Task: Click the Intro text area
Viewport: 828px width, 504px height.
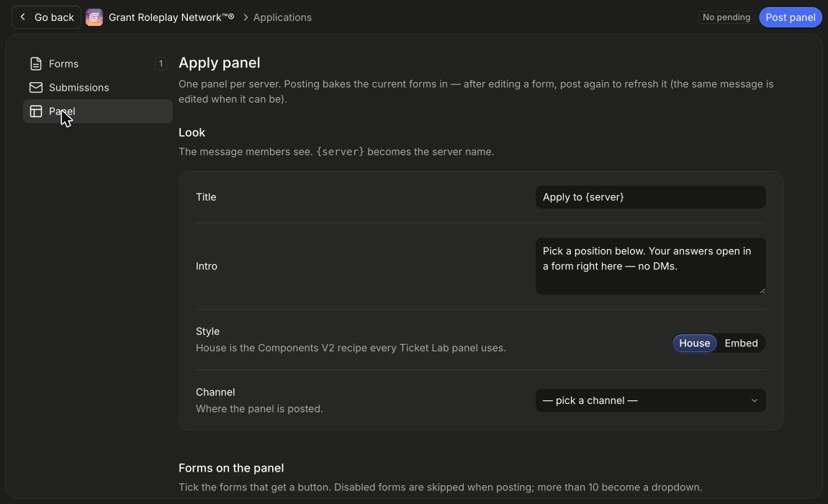Action: pos(651,266)
